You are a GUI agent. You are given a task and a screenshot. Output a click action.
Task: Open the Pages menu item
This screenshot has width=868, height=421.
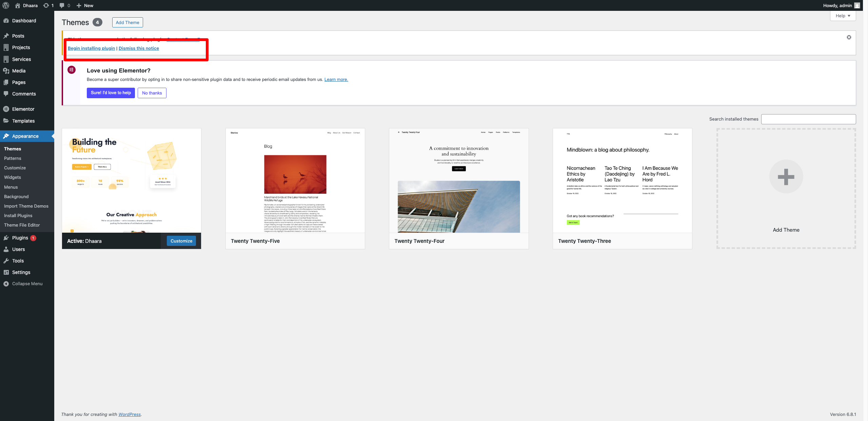(x=18, y=82)
